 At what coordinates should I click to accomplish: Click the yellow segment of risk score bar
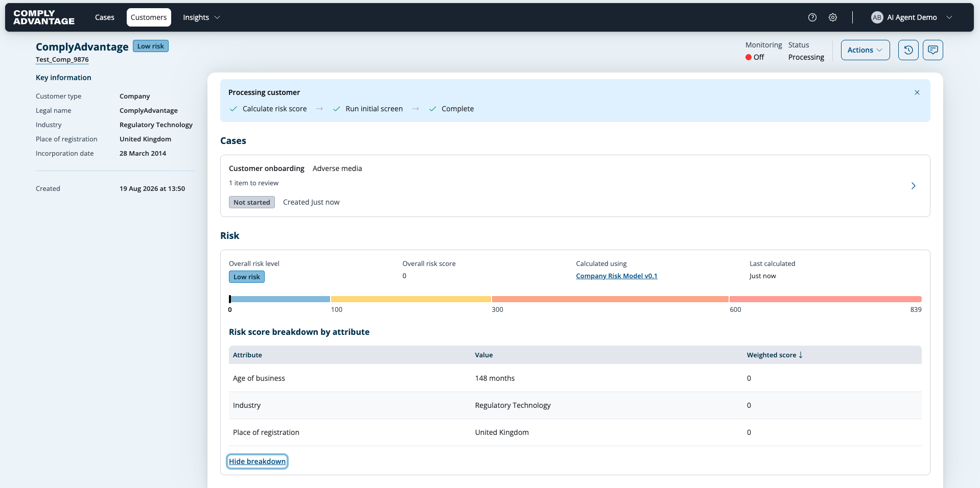pos(411,299)
